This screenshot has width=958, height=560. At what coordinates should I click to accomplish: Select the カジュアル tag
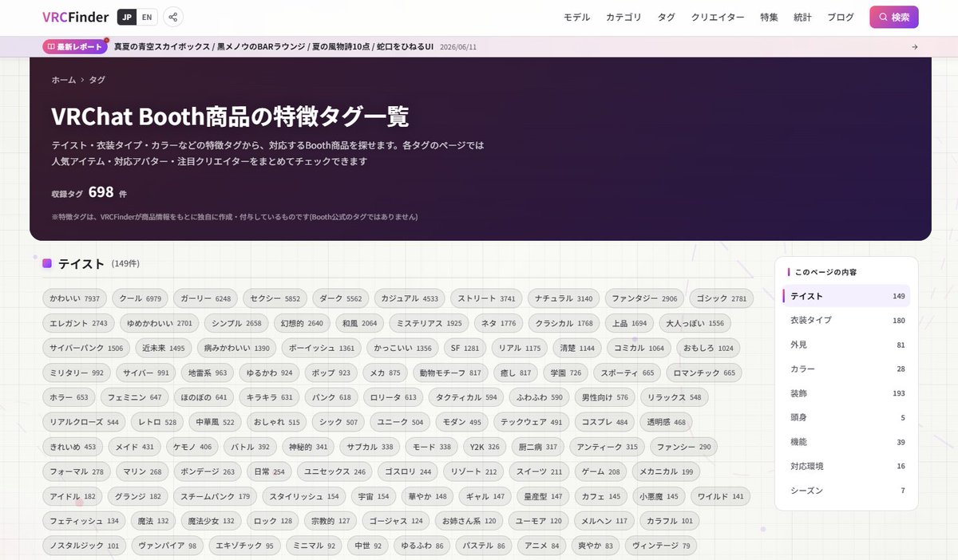410,298
